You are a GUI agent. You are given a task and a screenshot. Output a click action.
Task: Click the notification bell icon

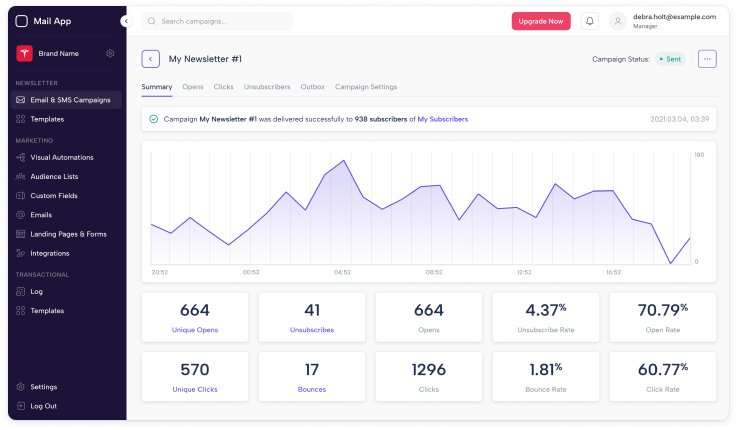590,21
